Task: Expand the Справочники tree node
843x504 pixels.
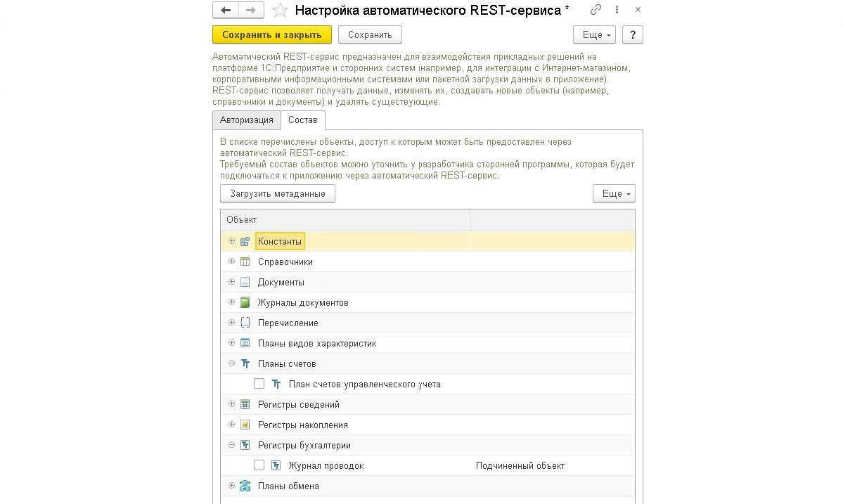Action: [x=231, y=261]
